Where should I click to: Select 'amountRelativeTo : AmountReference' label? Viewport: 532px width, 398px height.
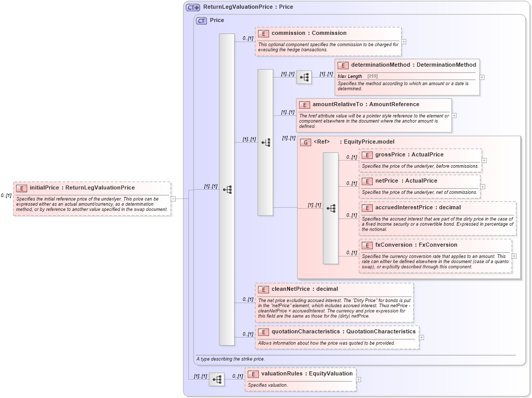pyautogui.click(x=366, y=105)
